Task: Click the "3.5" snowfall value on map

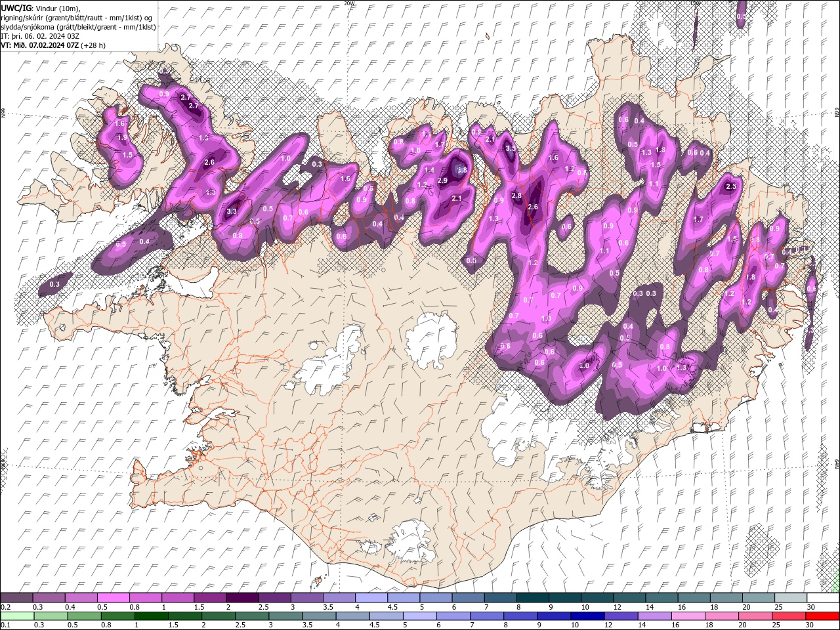Action: click(511, 148)
